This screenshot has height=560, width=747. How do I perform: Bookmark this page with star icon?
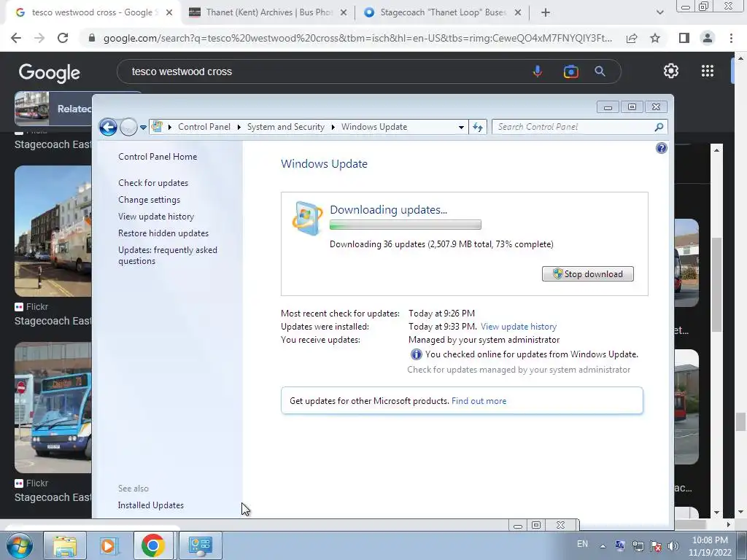(655, 38)
